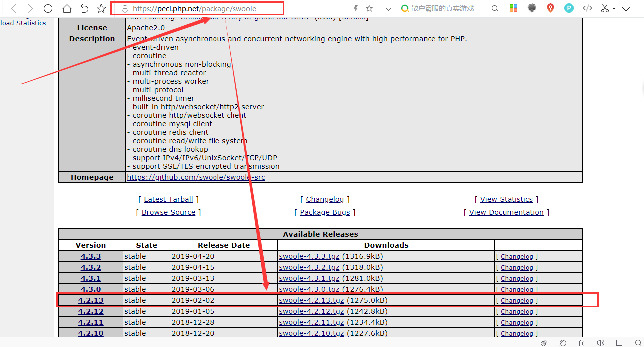
Task: Click the 'Apache2.0' license value
Action: click(146, 28)
